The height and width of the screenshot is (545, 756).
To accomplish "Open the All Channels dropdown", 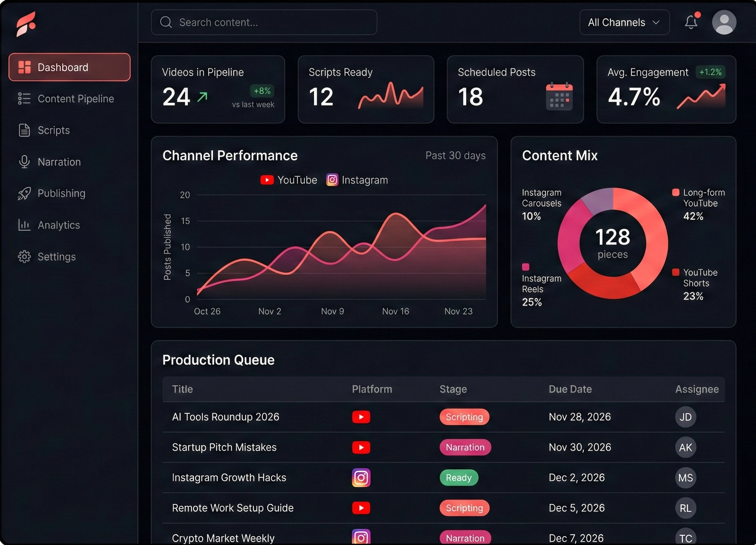I will point(624,22).
